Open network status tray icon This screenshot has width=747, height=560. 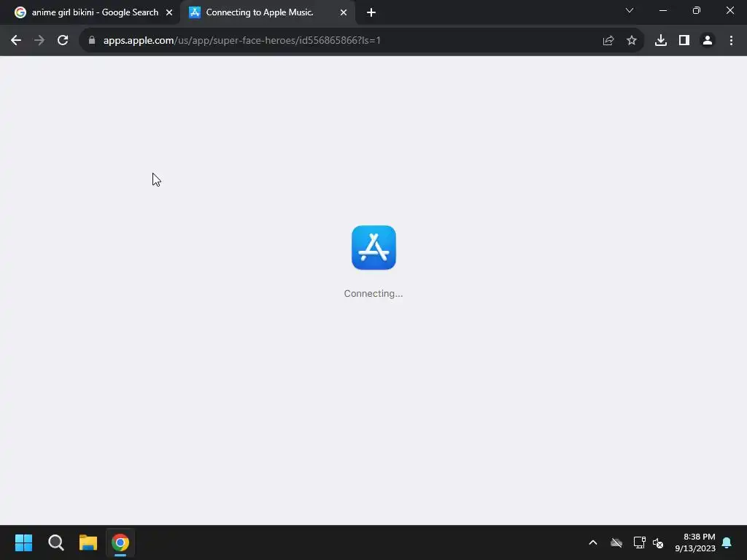pos(639,542)
